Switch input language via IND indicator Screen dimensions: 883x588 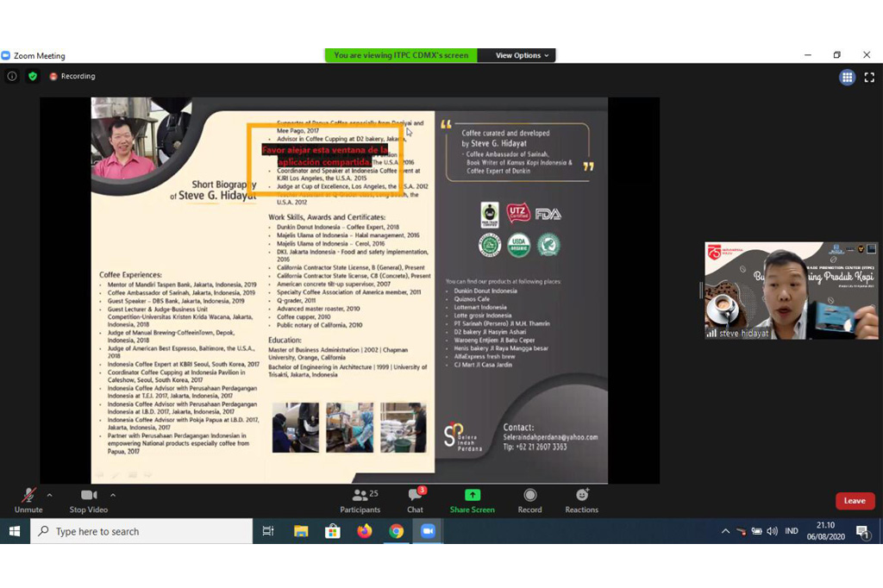point(792,531)
